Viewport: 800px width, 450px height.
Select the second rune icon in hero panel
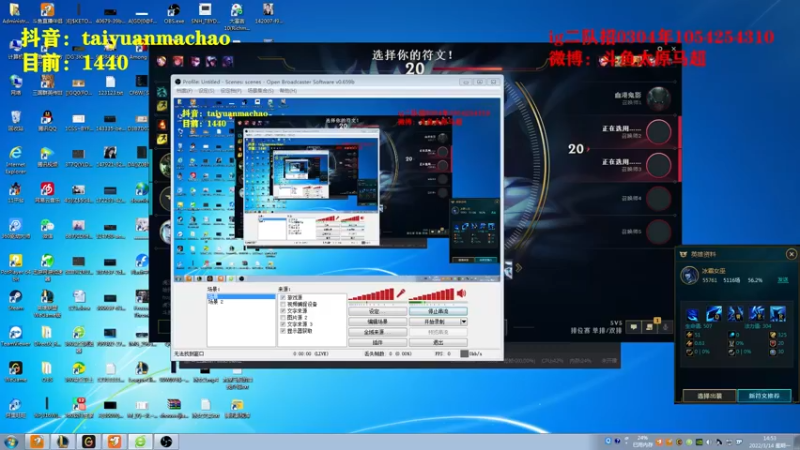pyautogui.click(x=714, y=314)
